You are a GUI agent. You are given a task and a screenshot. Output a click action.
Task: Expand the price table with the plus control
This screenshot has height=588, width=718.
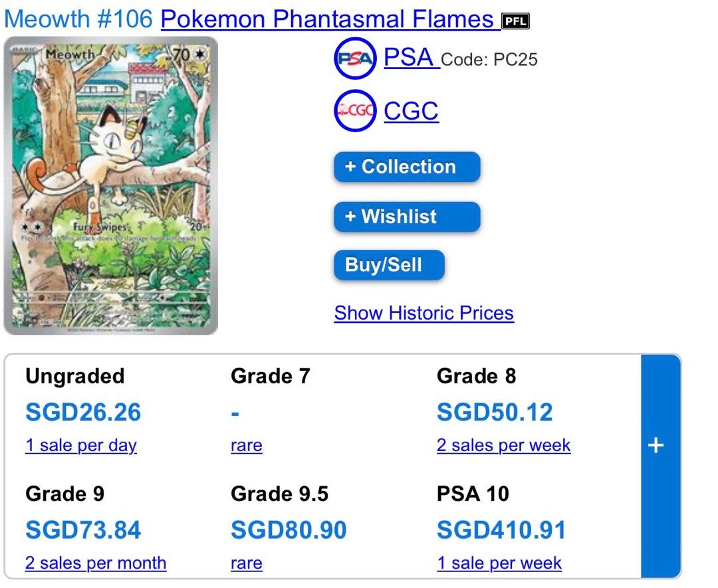pyautogui.click(x=657, y=445)
